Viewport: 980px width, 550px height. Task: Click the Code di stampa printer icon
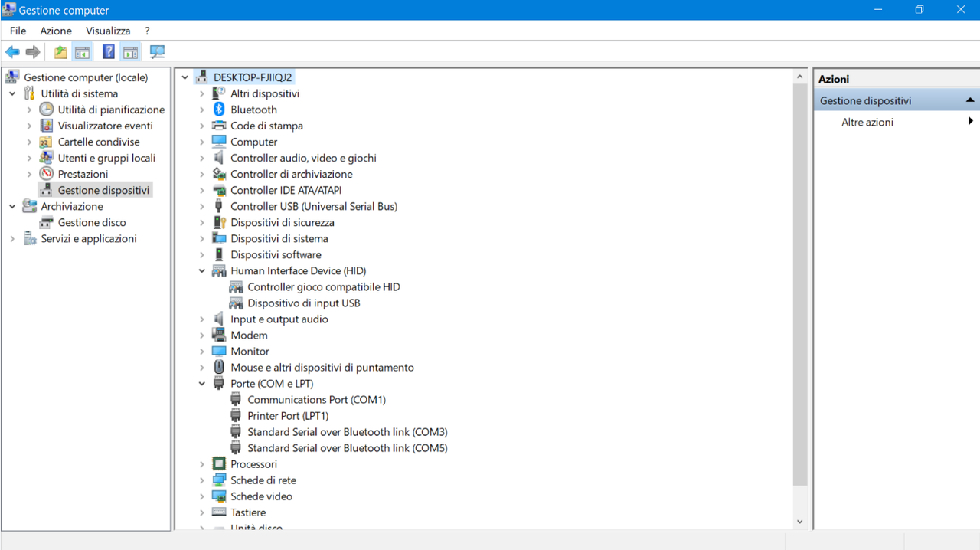[219, 126]
